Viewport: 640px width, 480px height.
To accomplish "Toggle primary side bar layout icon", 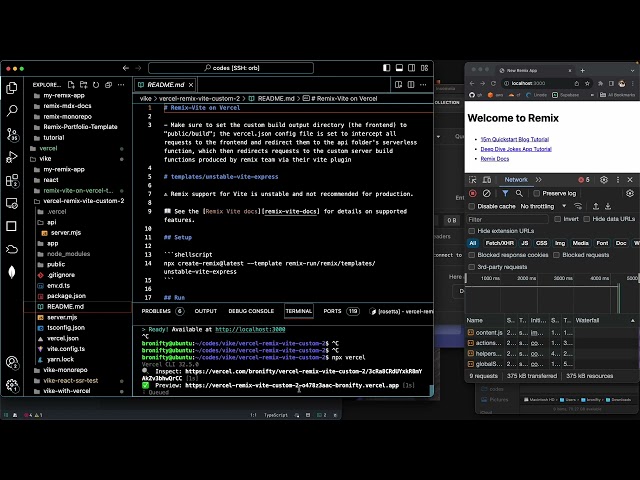I will tap(387, 68).
